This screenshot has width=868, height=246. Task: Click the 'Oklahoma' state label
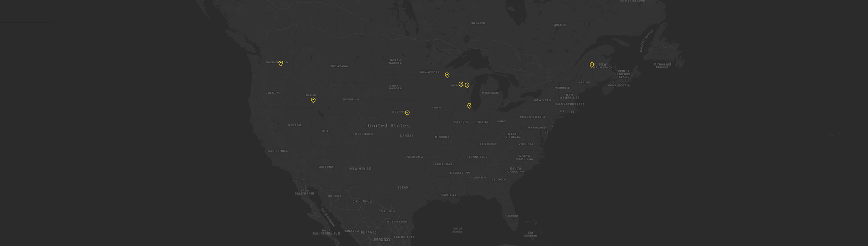click(x=413, y=157)
